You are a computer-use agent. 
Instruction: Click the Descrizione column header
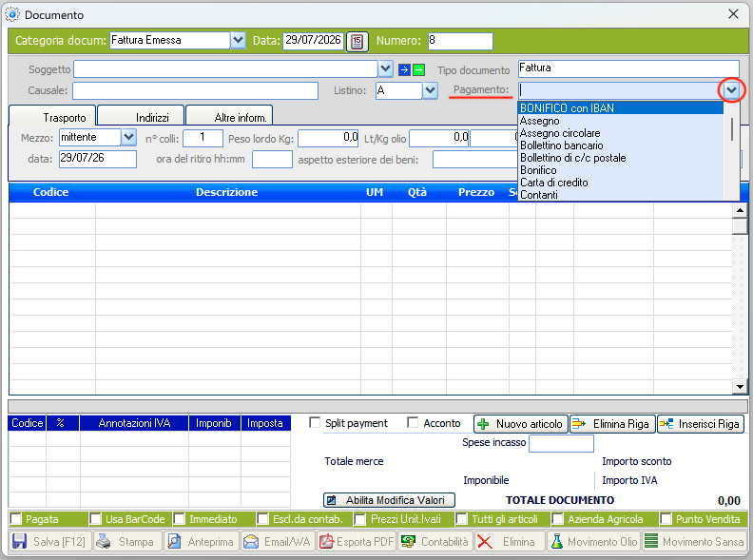[x=226, y=192]
